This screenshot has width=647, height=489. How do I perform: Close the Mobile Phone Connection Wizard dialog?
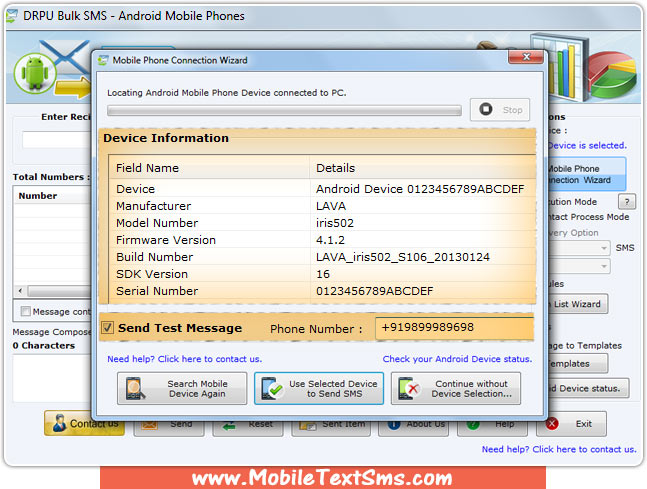(526, 57)
